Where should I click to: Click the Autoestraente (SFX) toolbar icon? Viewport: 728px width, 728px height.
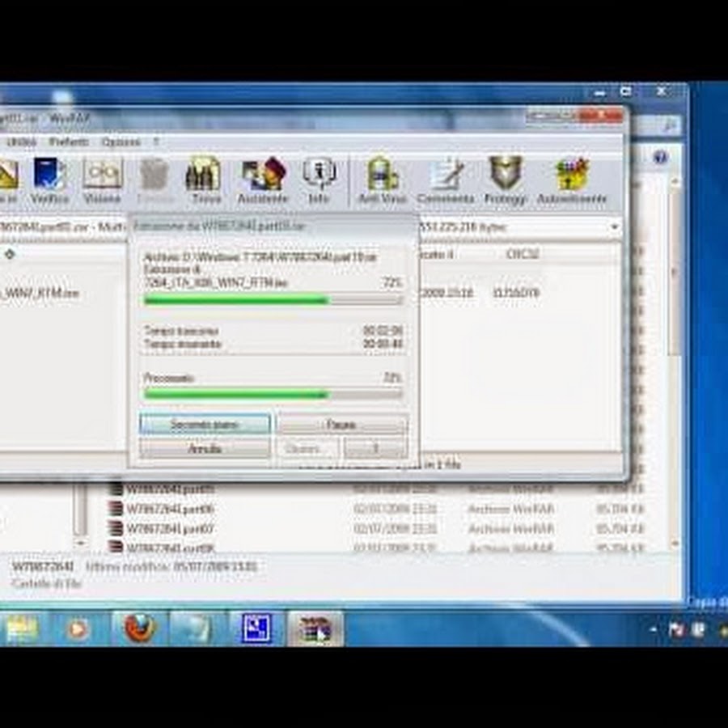click(572, 180)
